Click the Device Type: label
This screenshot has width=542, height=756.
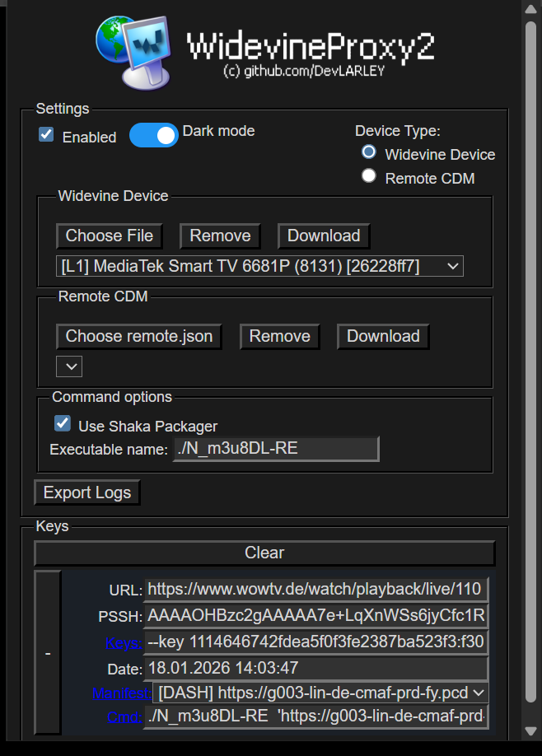(398, 131)
